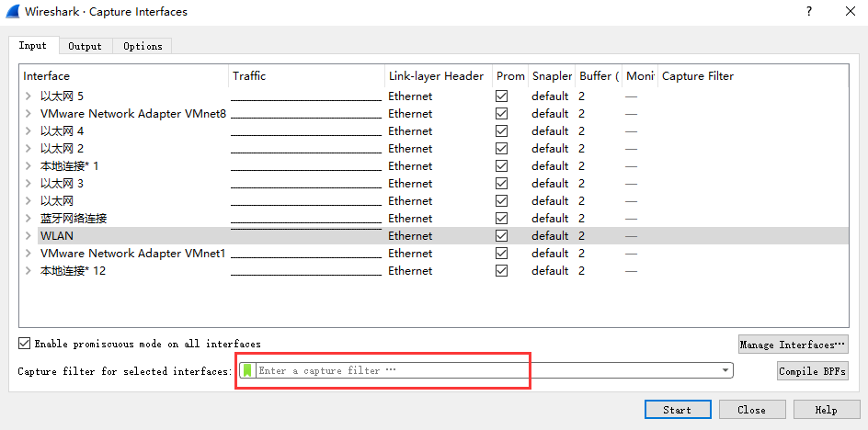Select the 以太网 interface name
Screen dimensions: 868x430
pyautogui.click(x=57, y=201)
